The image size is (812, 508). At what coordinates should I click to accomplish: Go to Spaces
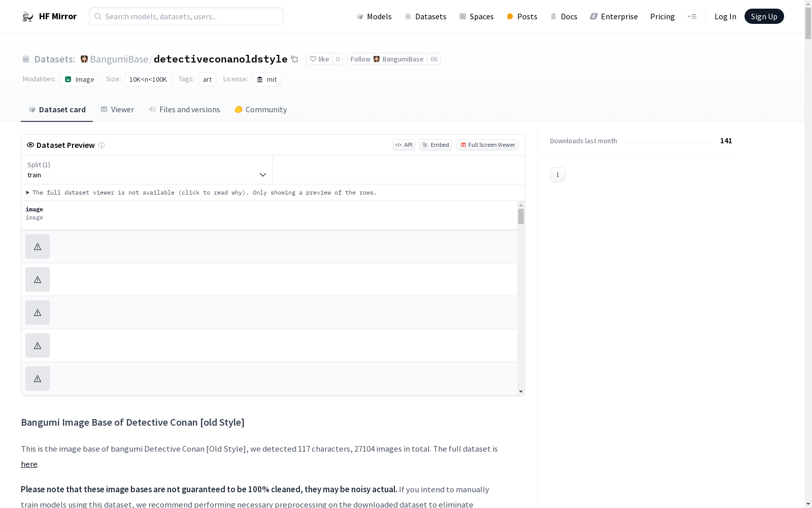(x=477, y=16)
